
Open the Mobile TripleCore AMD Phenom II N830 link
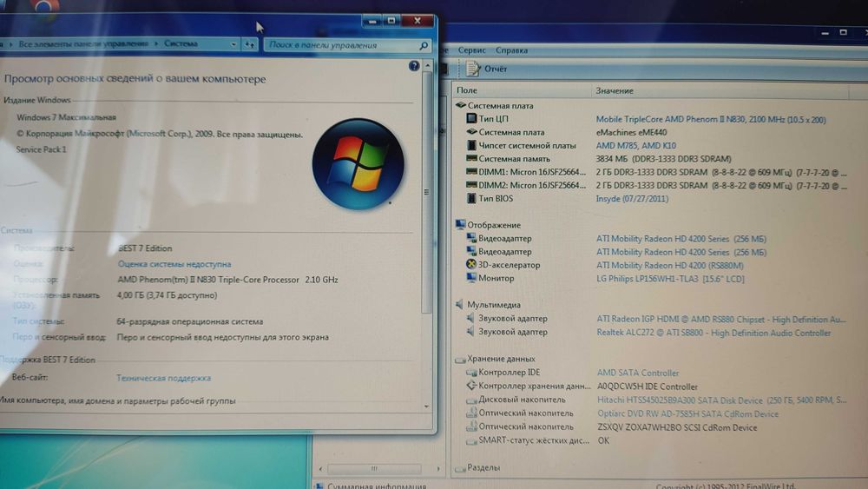(711, 120)
